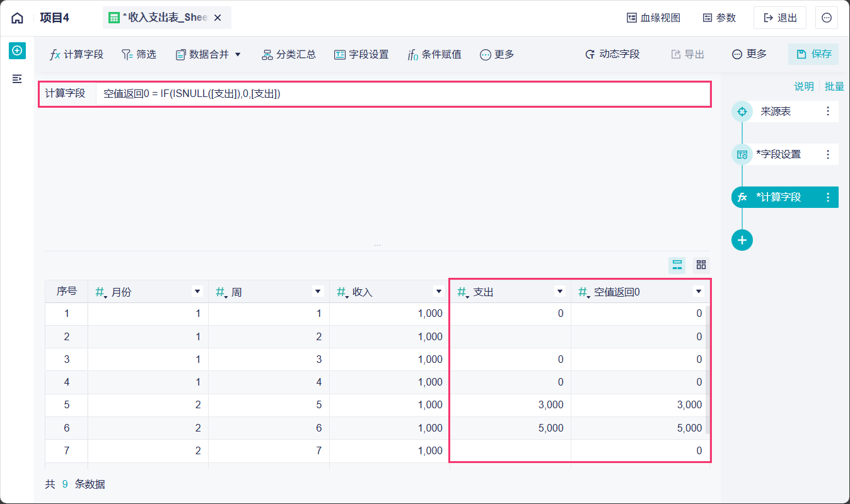Toggle the sidebar outline list icon
Viewport: 850px width, 504px height.
click(17, 79)
